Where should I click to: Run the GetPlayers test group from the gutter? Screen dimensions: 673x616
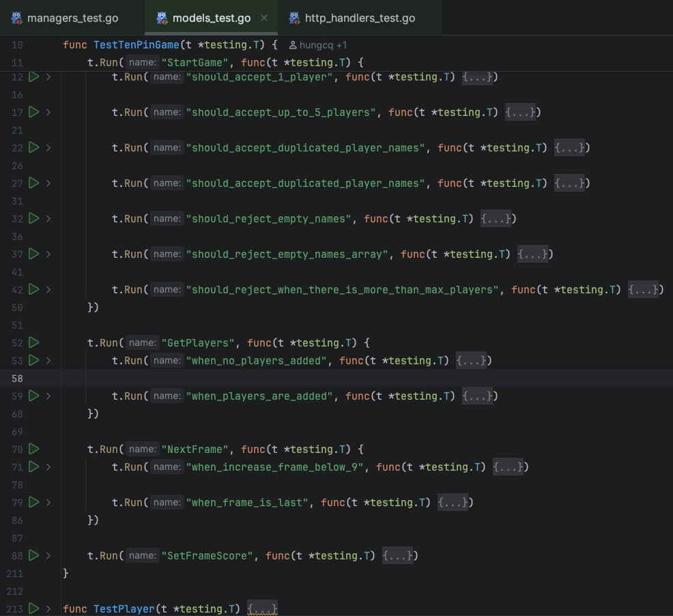click(34, 342)
